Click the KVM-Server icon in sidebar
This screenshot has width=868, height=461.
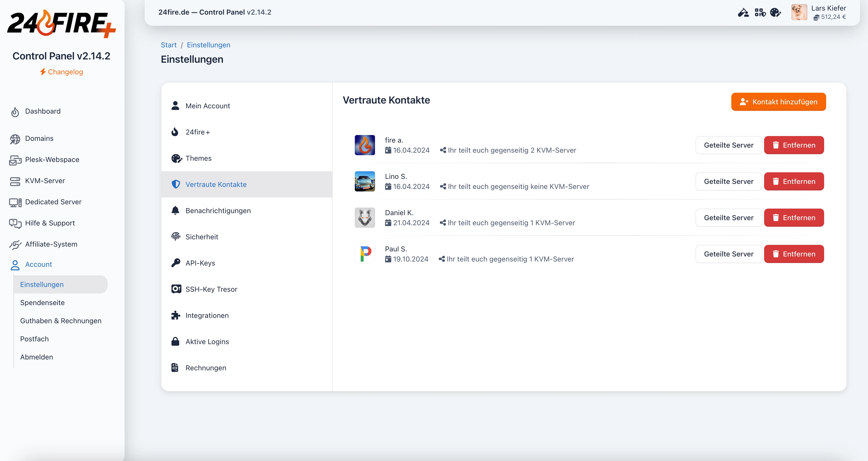pos(15,181)
